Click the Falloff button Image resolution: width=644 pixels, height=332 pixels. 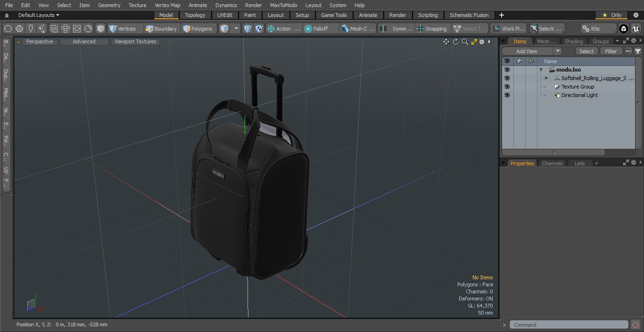tap(321, 29)
